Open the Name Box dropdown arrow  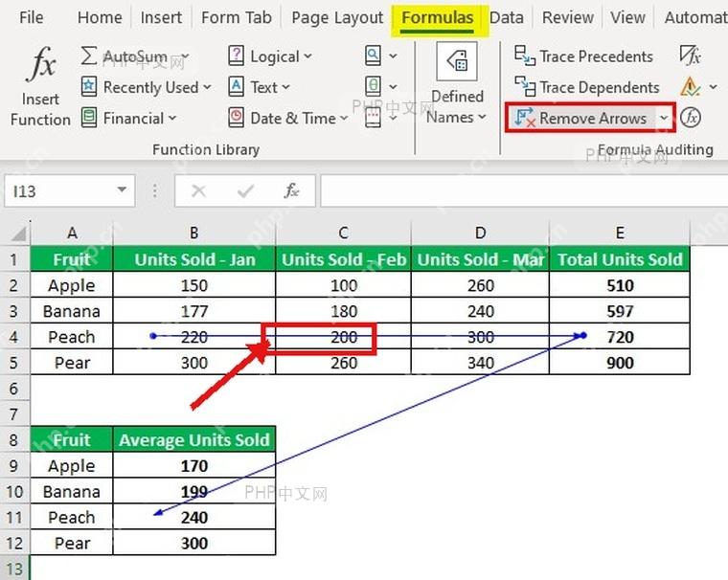[x=122, y=190]
